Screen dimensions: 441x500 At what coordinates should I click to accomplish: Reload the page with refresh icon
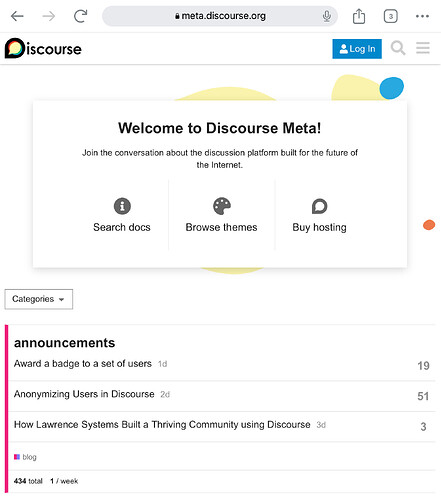click(x=80, y=16)
